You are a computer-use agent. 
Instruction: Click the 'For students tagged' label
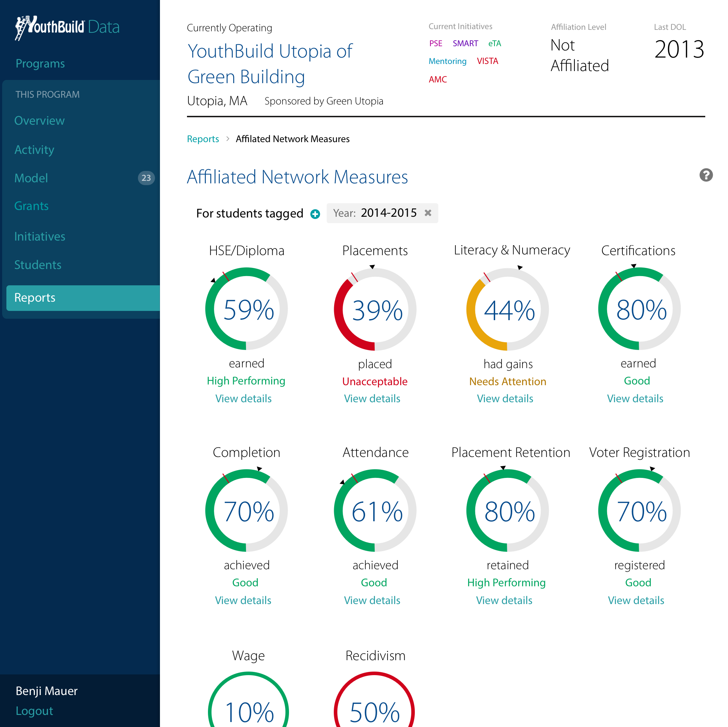click(x=250, y=214)
